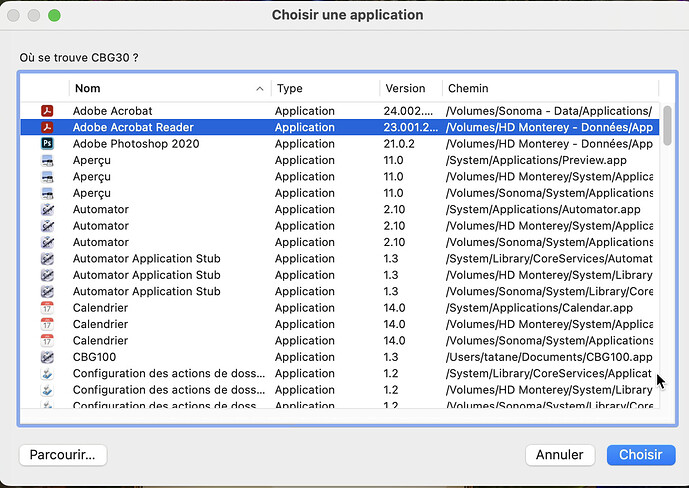Cancel the dialog with Annuler
689x488 pixels.
(x=560, y=455)
